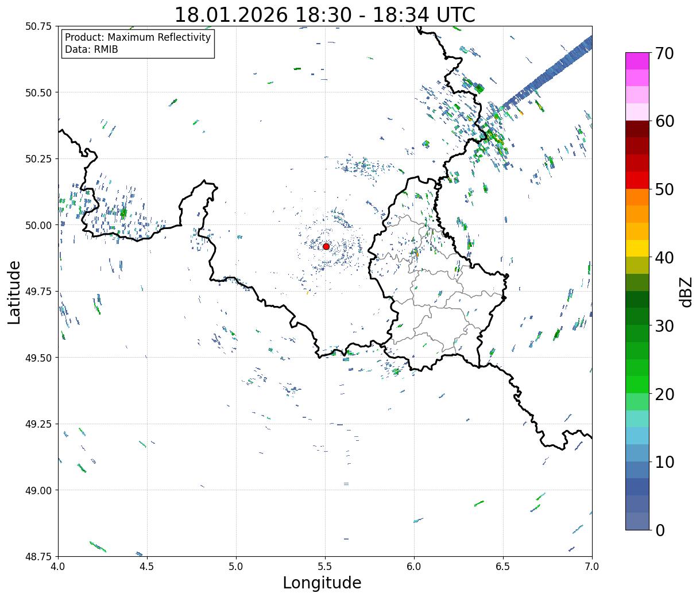The width and height of the screenshot is (700, 597).
Task: Click the latitude tick label 49.50
Action: point(38,358)
